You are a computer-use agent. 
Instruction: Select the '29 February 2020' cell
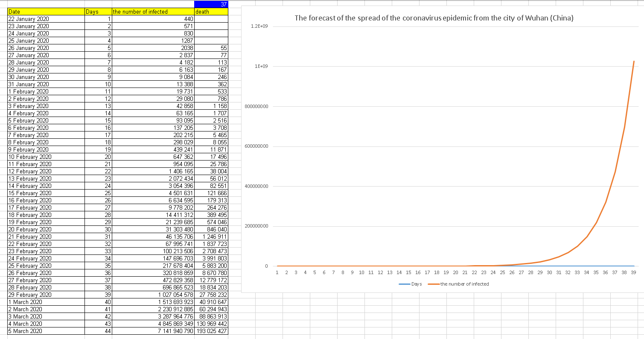tap(46, 295)
